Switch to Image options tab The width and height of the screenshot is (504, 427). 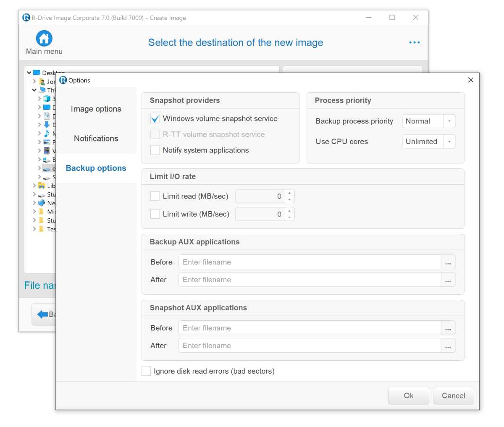[x=96, y=109]
